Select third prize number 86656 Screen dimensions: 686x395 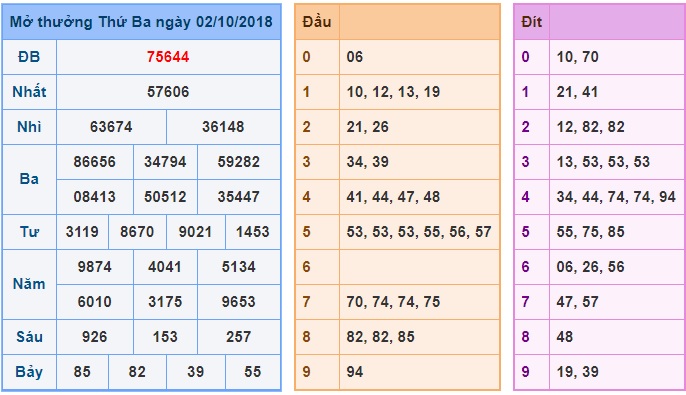pos(94,162)
